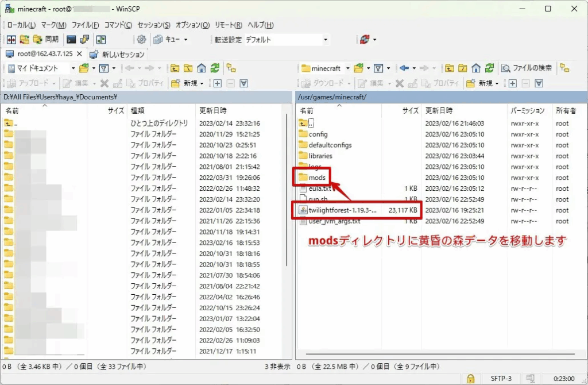Sort remote files by サイズ column header
Viewport: 588px width, 385px height.
click(x=410, y=110)
